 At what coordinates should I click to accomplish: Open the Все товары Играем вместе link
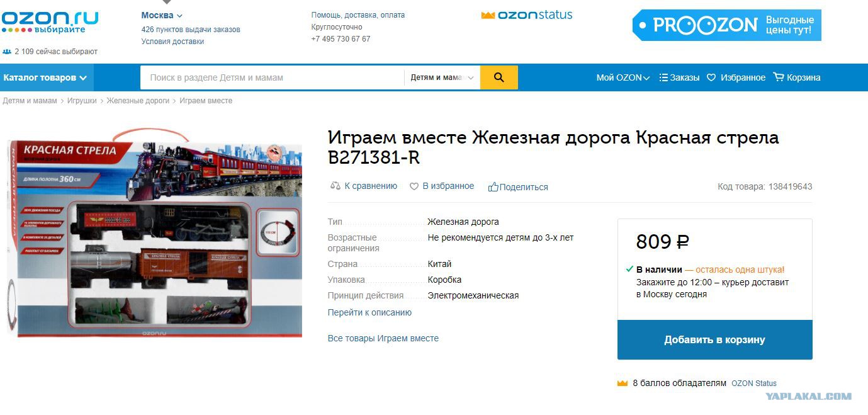pyautogui.click(x=383, y=338)
